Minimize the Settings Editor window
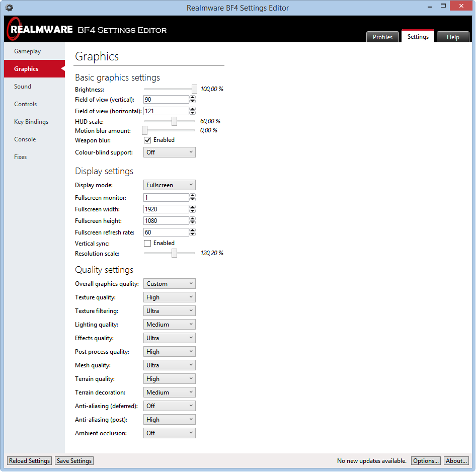The width and height of the screenshot is (476, 472). coord(429,7)
